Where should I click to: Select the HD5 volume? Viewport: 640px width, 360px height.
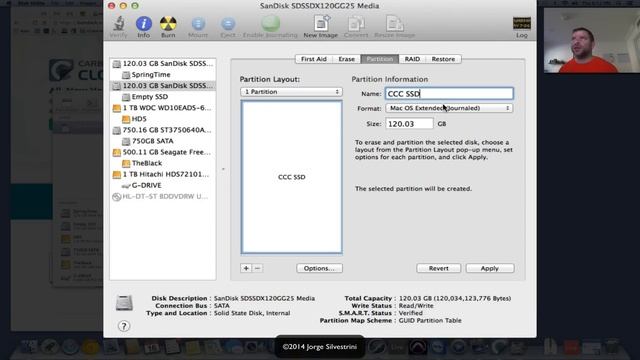pos(162,119)
